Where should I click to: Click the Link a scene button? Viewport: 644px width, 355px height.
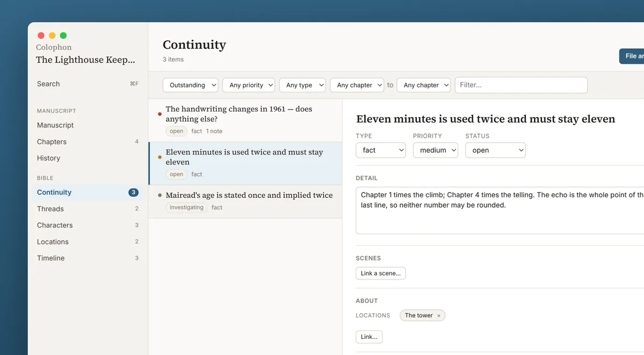pyautogui.click(x=380, y=273)
